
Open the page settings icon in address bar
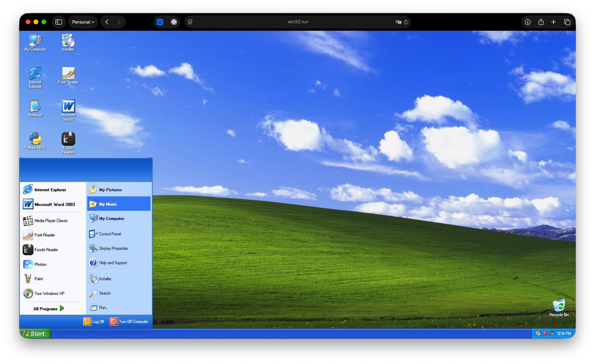190,22
